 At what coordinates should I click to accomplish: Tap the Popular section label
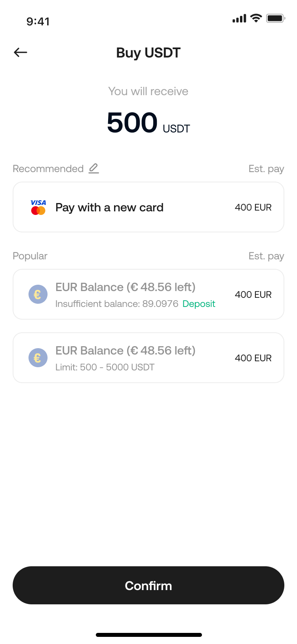click(30, 256)
